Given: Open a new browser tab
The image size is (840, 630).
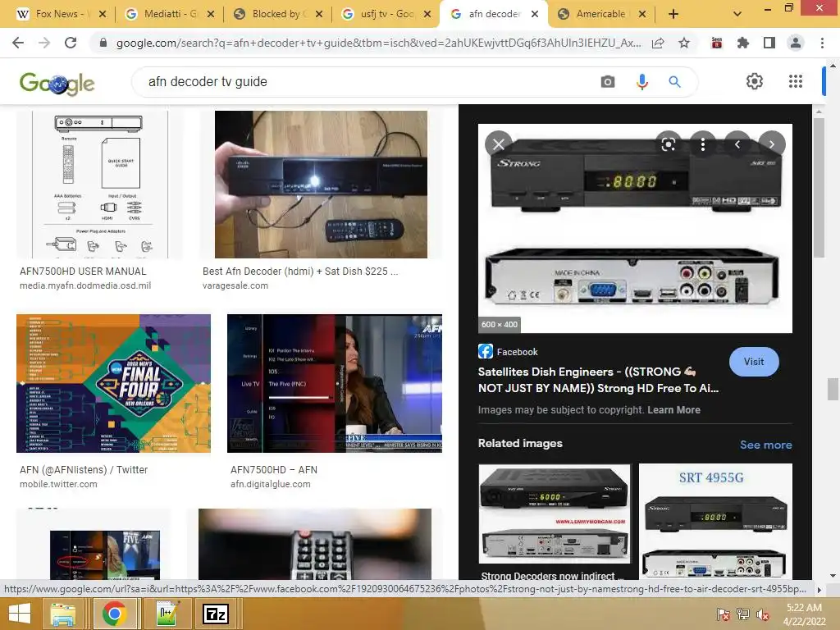Looking at the screenshot, I should tap(673, 14).
